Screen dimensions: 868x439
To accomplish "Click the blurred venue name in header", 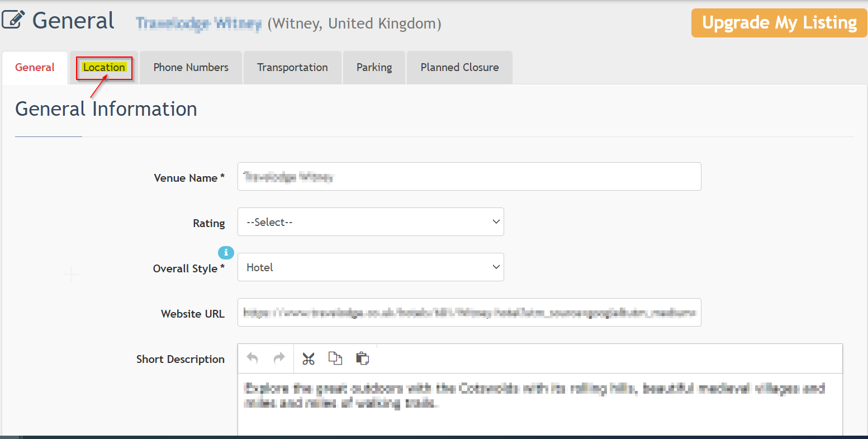I will [199, 23].
